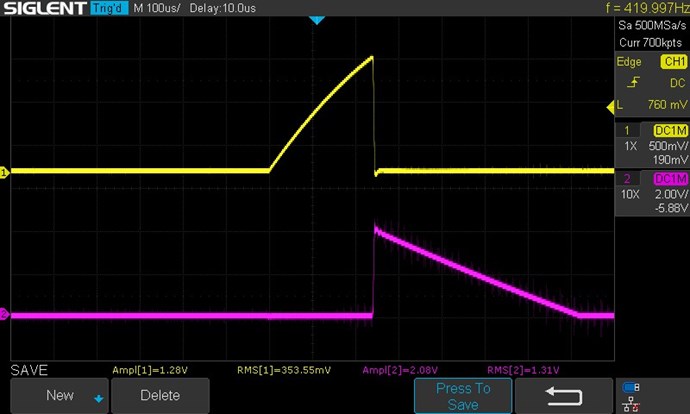
Task: Click the rising edge slope icon
Action: [633, 82]
